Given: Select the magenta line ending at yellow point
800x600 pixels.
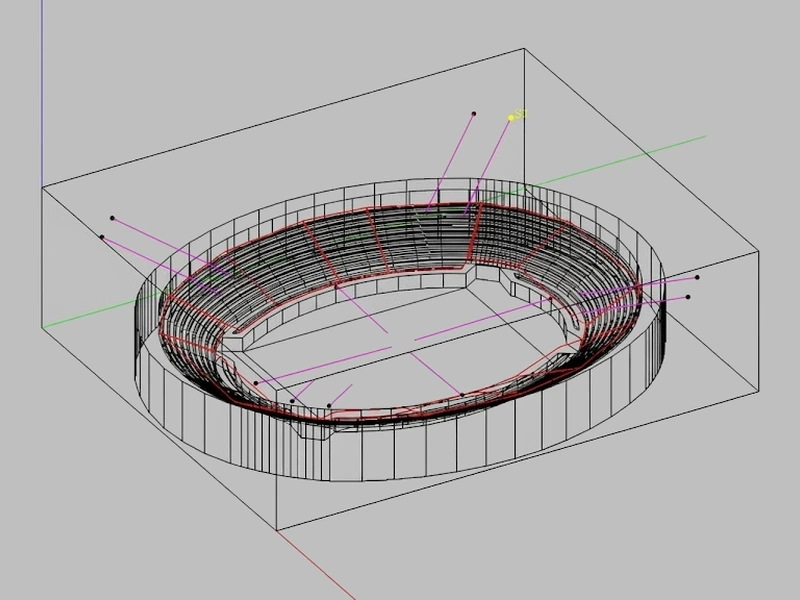Looking at the screenshot, I should (x=488, y=166).
